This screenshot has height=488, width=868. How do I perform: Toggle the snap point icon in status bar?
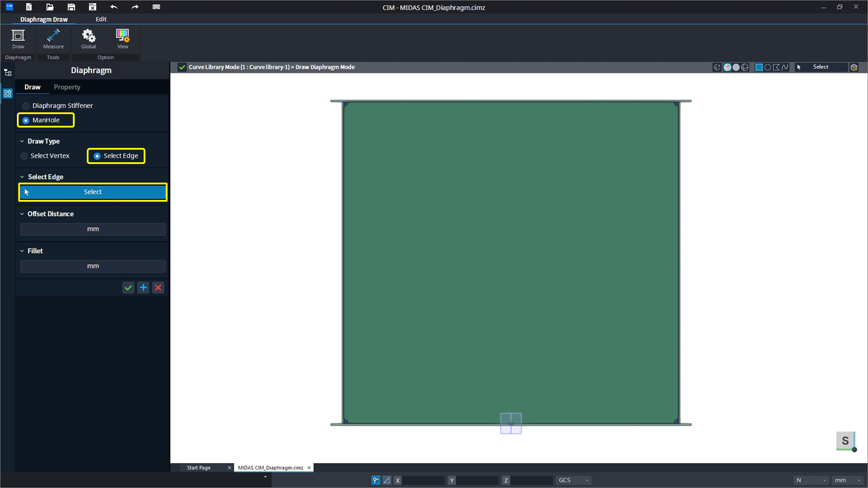(376, 480)
